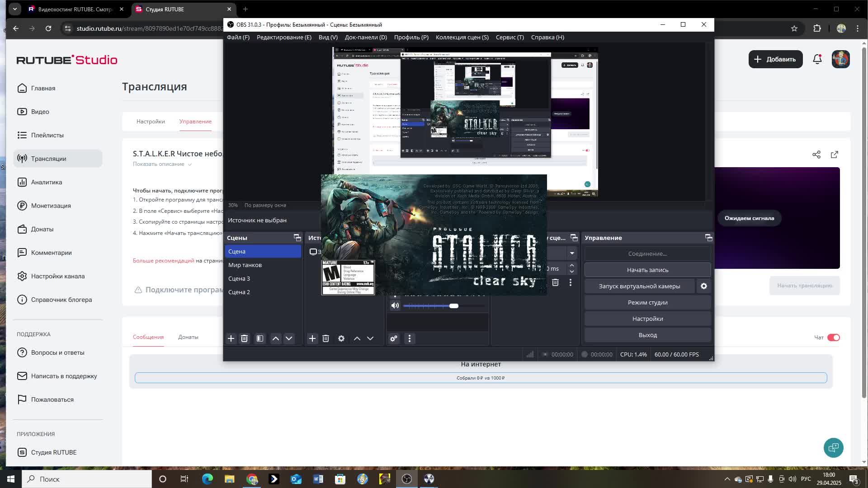Open advanced audio properties gear in the mixer
This screenshot has height=488, width=868.
pos(394,338)
